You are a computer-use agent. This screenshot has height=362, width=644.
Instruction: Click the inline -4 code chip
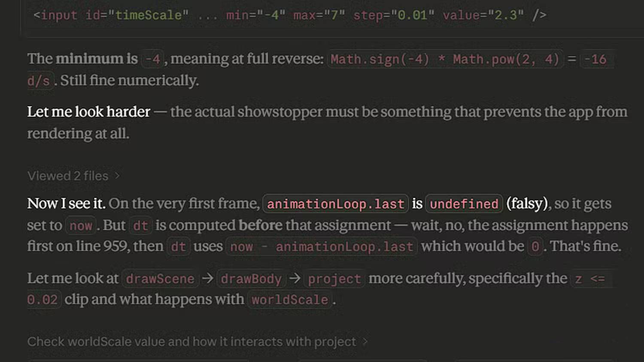152,59
